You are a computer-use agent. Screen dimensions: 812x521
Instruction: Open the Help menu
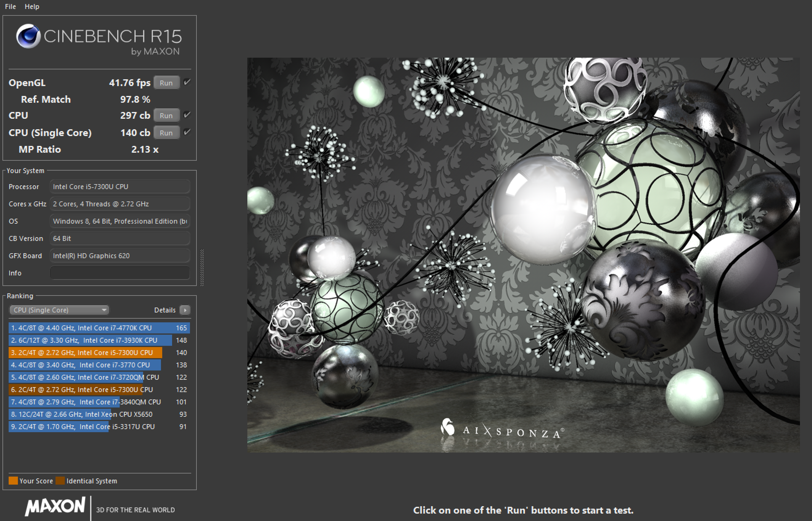[x=32, y=6]
